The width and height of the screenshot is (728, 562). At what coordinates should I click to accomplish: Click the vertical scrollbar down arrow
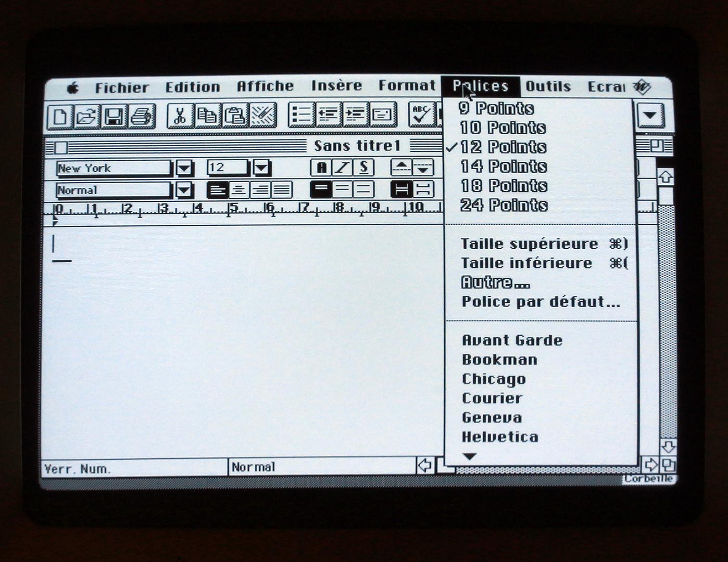(668, 446)
